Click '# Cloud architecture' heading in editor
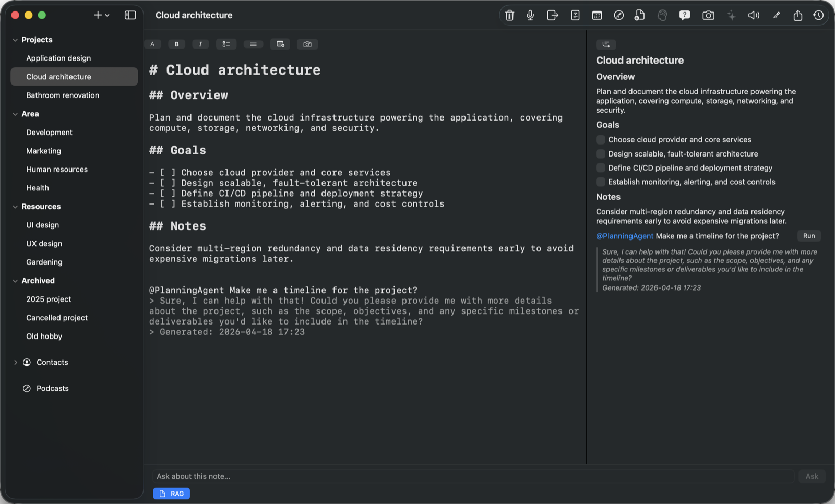Screen dimensions: 835x504 [235, 70]
